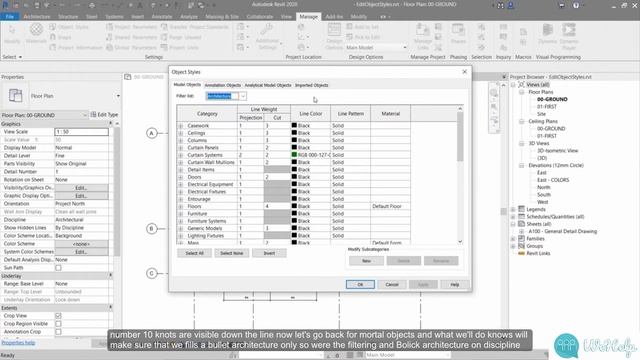640x360 pixels.
Task: Toggle the Sun Path checkbox
Action: coord(58,268)
